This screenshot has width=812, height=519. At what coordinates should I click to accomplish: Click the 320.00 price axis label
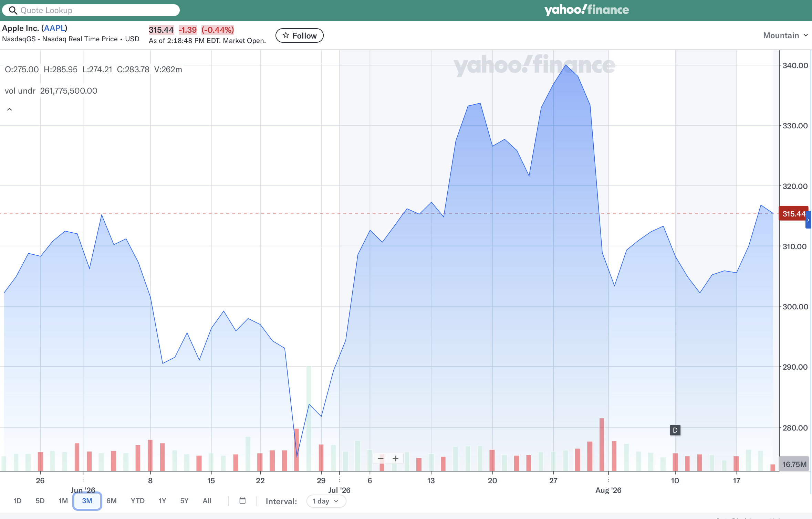point(795,186)
